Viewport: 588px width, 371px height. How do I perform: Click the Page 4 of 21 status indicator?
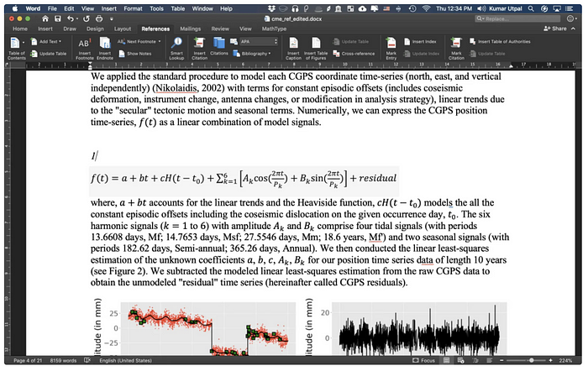click(x=28, y=360)
